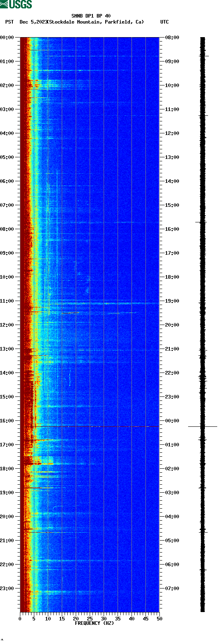220x644 pixels.
Task: Click the '07:00' UTC time label
Action: (x=172, y=589)
